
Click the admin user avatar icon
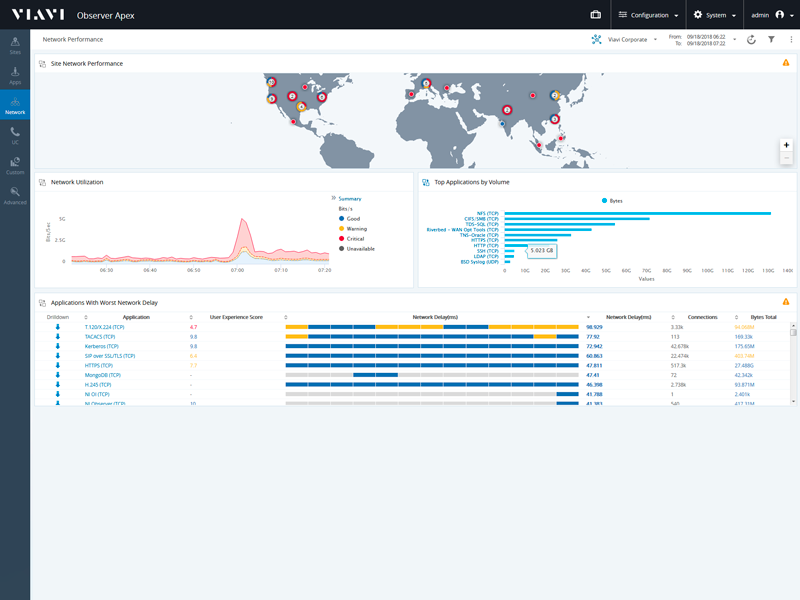pyautogui.click(x=780, y=15)
